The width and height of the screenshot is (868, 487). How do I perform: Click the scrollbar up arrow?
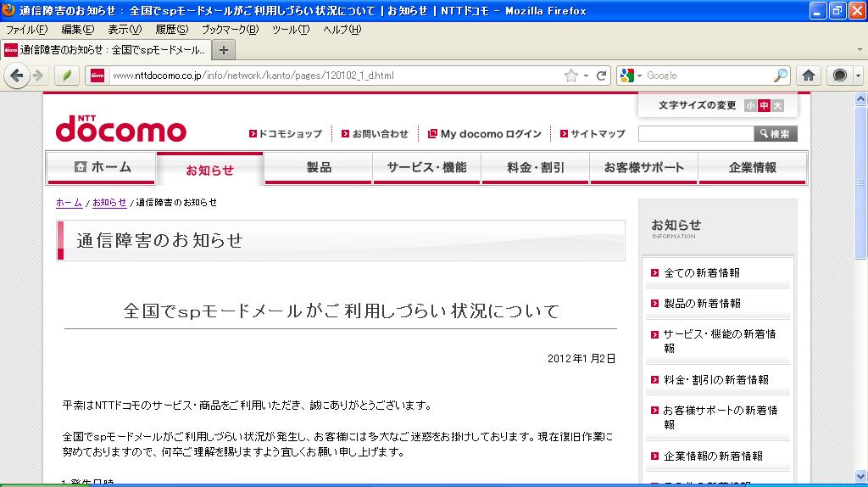pos(860,99)
